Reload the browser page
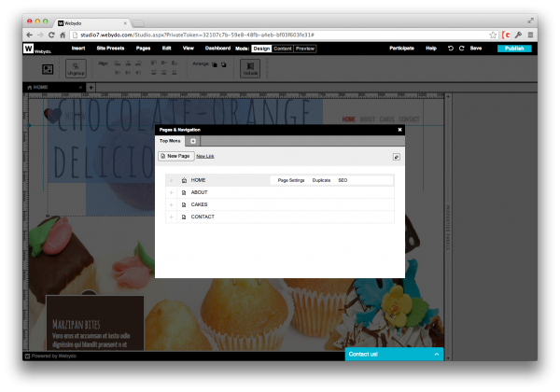The height and width of the screenshot is (392, 560). (51, 35)
